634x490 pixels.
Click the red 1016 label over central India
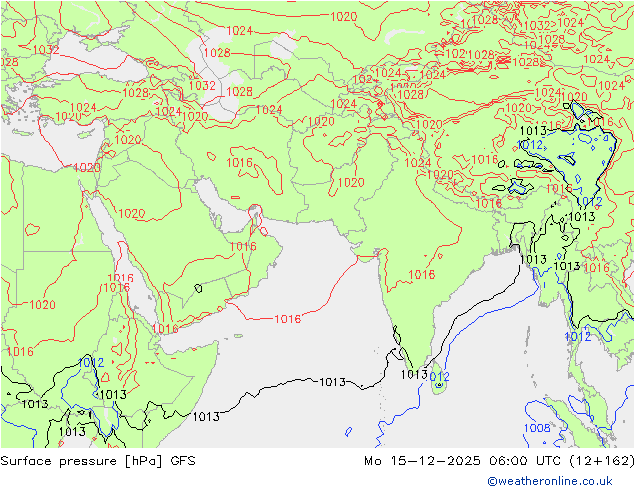tap(422, 275)
